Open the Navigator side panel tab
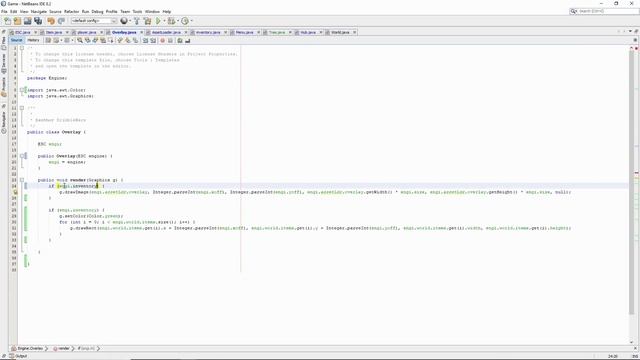Image resolution: width=640 pixels, height=360 pixels. tap(4, 122)
